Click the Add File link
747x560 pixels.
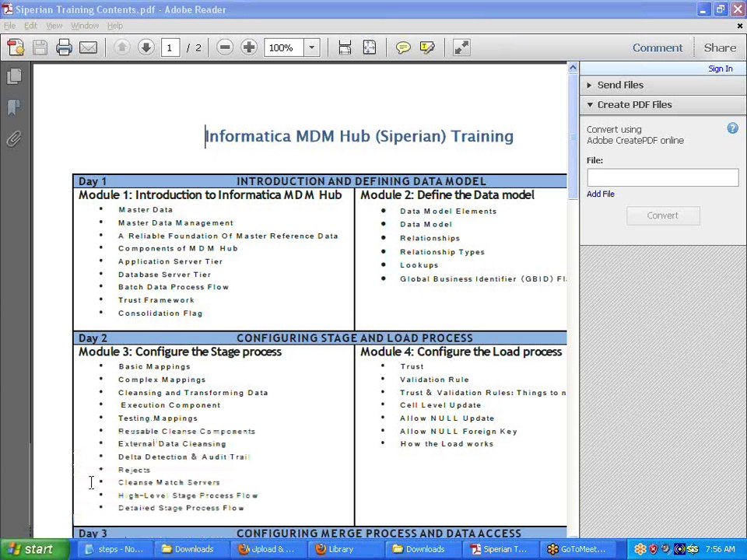[600, 194]
